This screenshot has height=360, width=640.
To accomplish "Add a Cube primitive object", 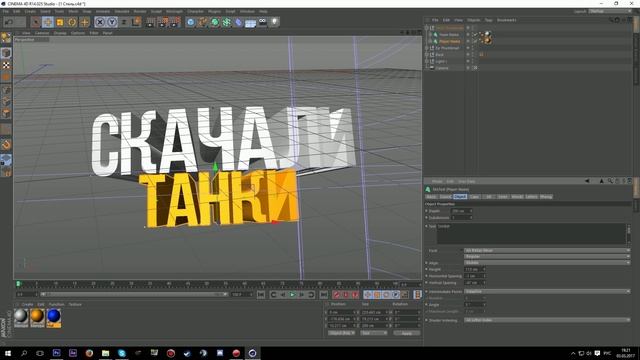I will click(x=191, y=22).
